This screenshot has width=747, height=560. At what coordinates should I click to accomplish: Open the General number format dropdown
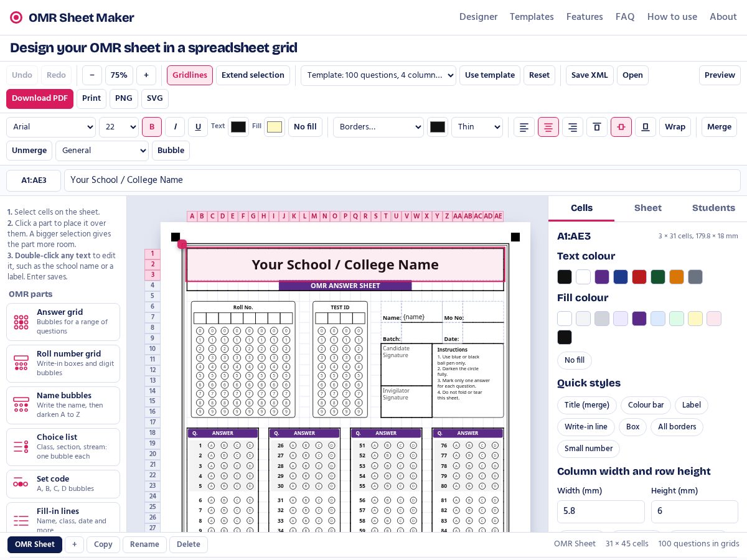click(x=102, y=151)
